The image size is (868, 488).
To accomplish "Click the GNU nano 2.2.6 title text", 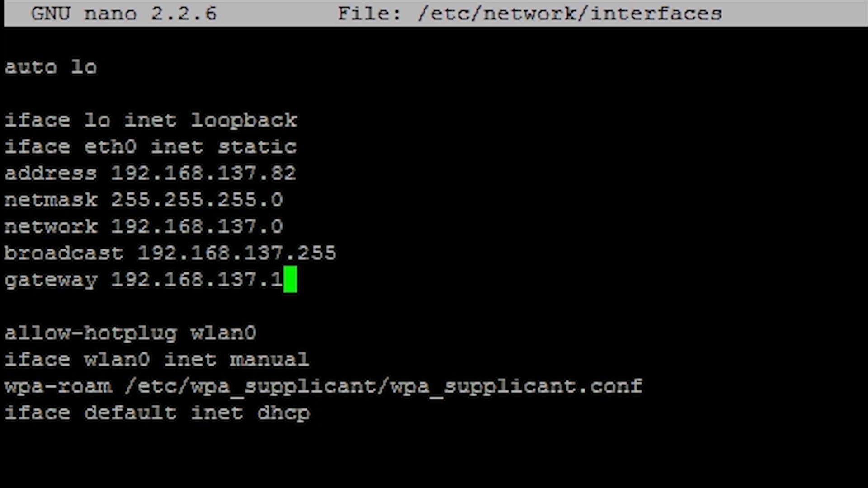I will (x=123, y=14).
